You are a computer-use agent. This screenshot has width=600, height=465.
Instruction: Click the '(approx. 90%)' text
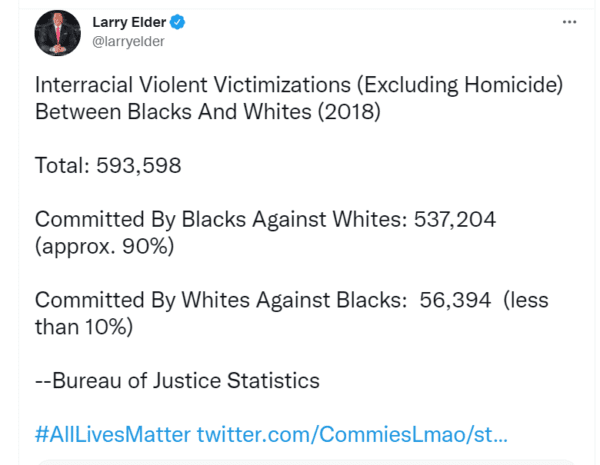tap(104, 246)
